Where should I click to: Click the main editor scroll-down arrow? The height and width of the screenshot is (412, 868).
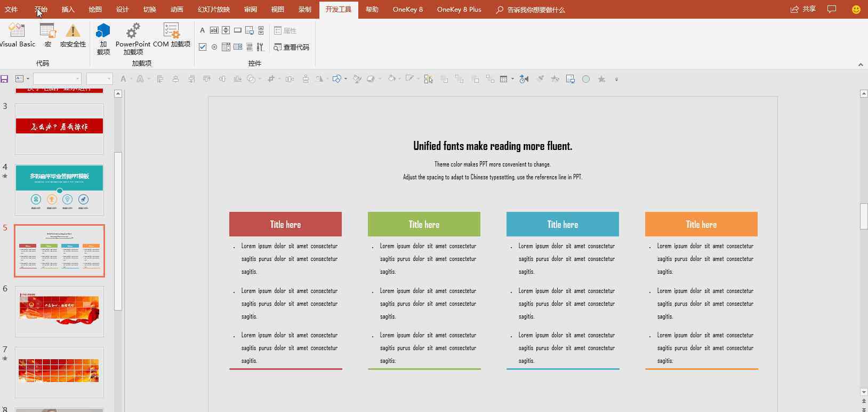pyautogui.click(x=864, y=392)
